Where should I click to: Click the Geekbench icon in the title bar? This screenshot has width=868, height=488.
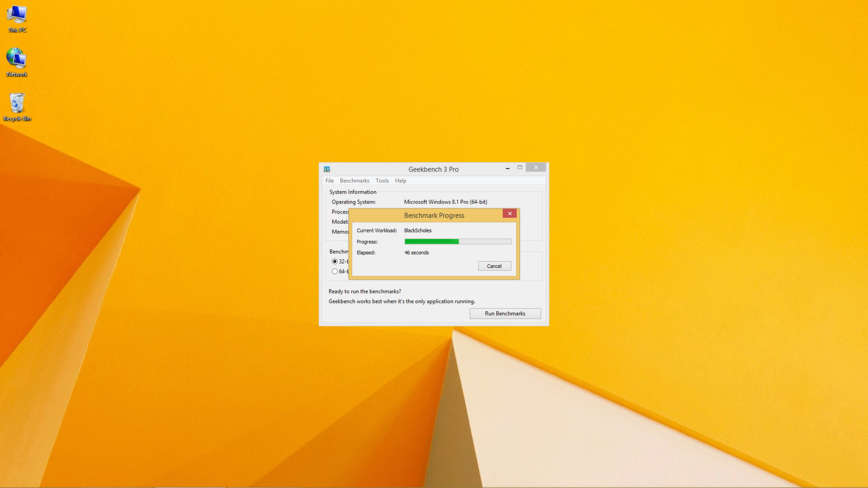tap(327, 169)
